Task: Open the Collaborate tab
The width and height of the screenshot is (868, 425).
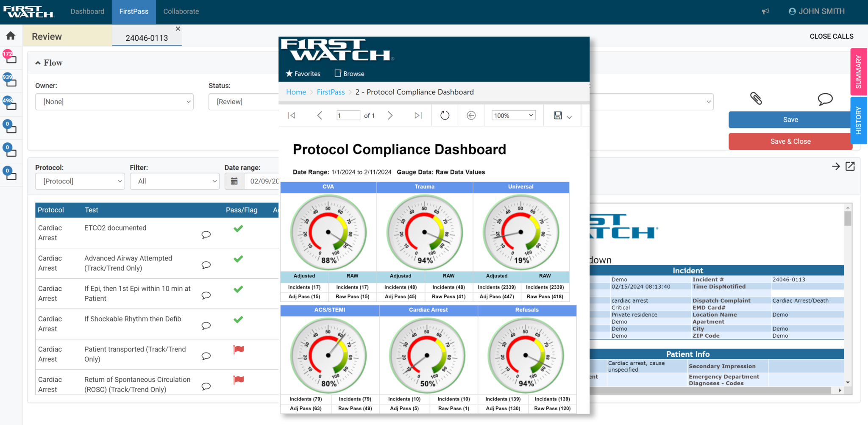Action: (x=181, y=11)
